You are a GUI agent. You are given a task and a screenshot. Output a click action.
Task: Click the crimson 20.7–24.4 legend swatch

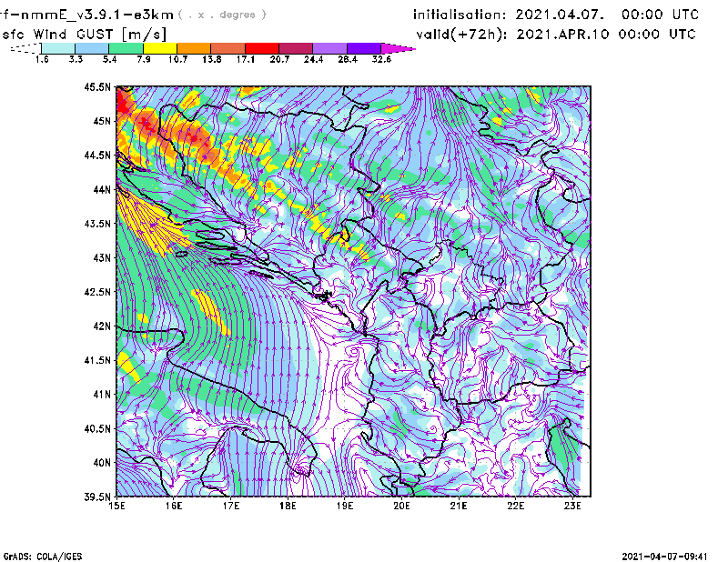coord(296,48)
